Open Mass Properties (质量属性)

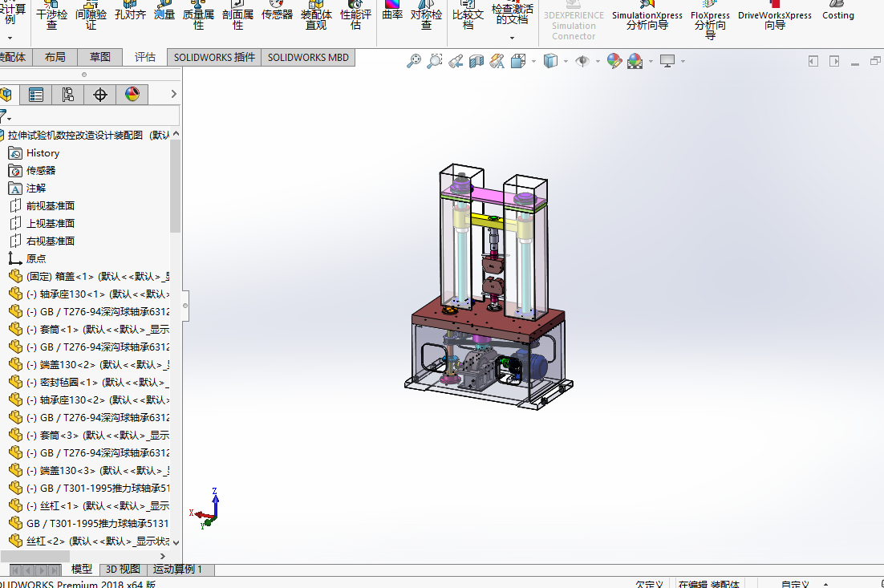[x=198, y=15]
